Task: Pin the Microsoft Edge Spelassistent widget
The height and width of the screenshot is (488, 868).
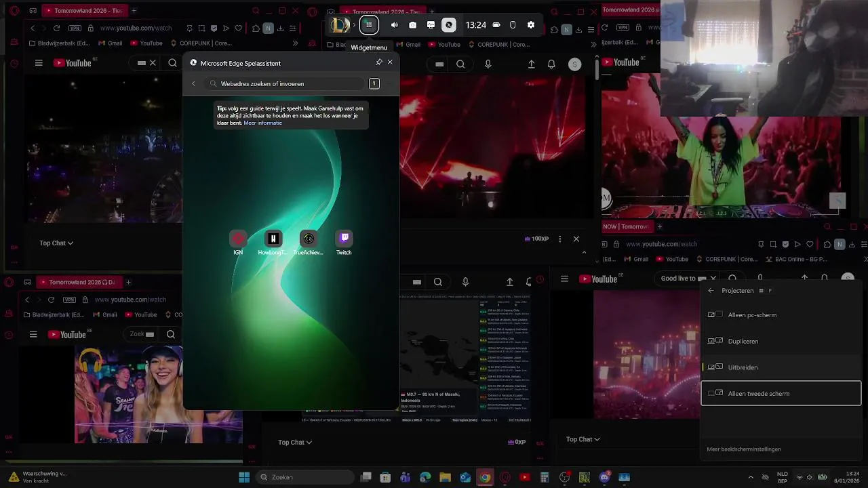Action: 379,62
